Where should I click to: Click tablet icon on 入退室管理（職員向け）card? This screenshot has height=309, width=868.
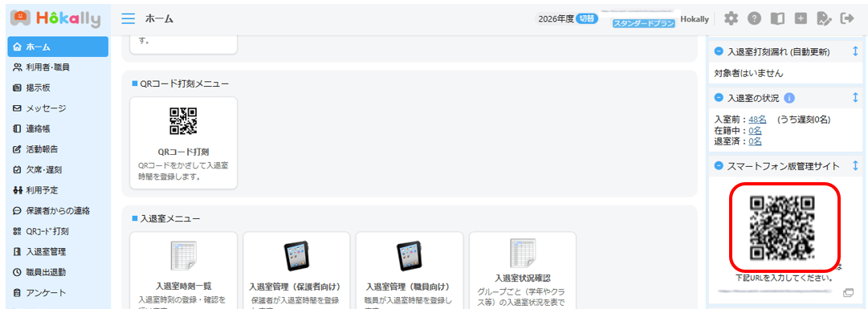coord(410,257)
